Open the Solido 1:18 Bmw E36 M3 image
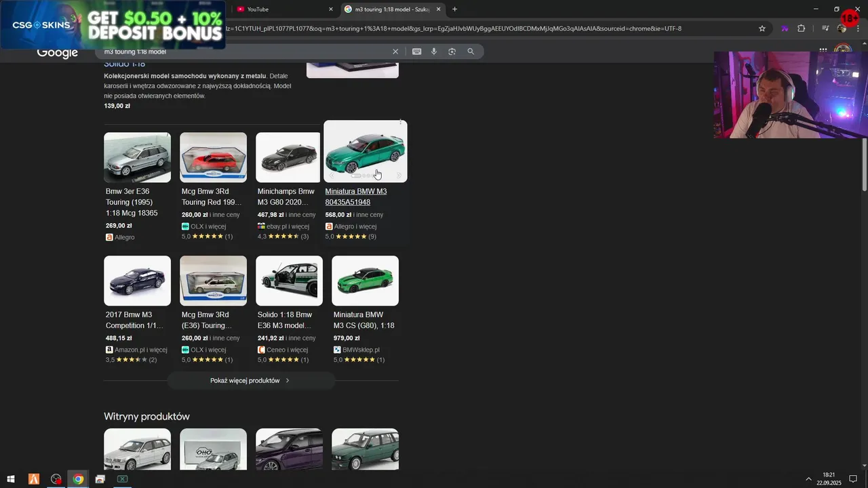The height and width of the screenshot is (488, 868). [x=289, y=281]
